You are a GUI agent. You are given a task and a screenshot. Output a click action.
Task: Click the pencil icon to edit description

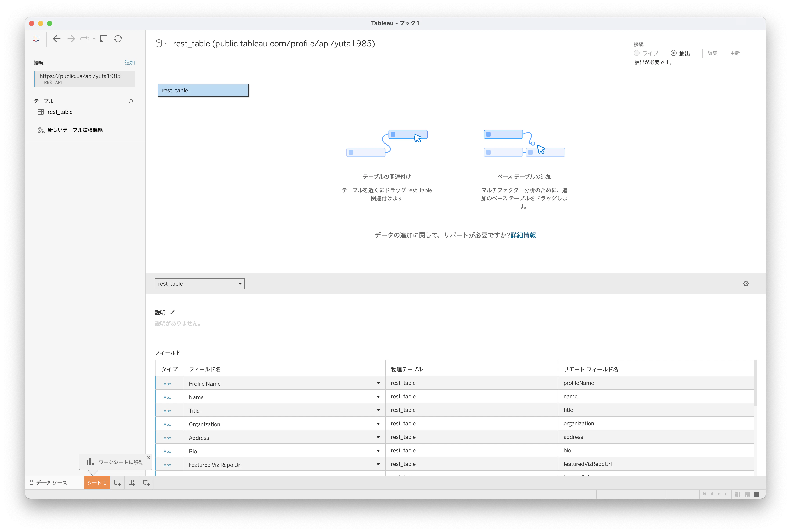[172, 312]
